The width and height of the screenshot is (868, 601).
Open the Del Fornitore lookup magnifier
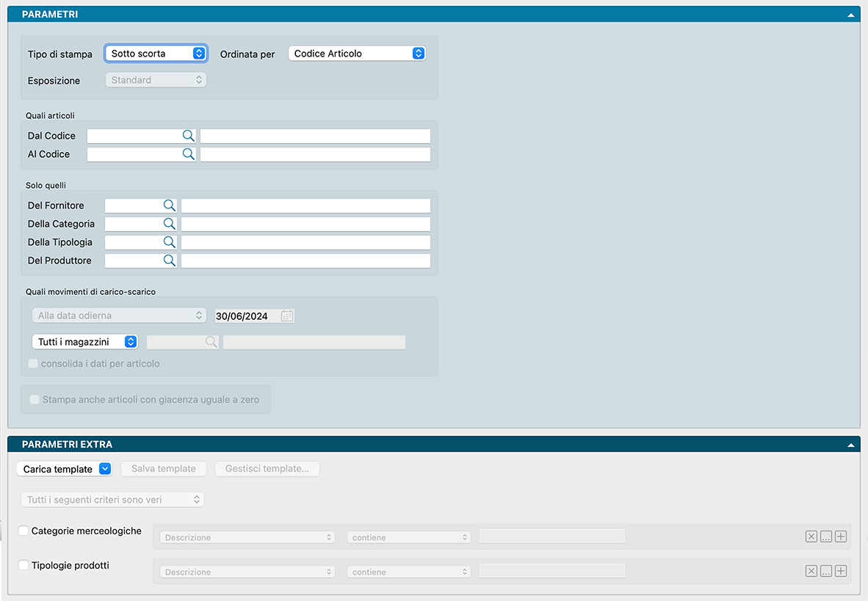click(x=169, y=205)
